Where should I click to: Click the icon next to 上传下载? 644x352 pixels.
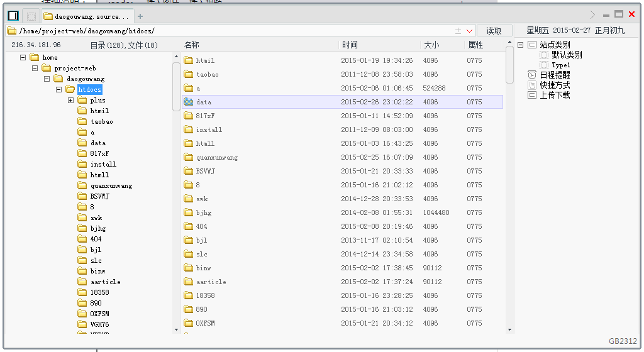(x=532, y=95)
